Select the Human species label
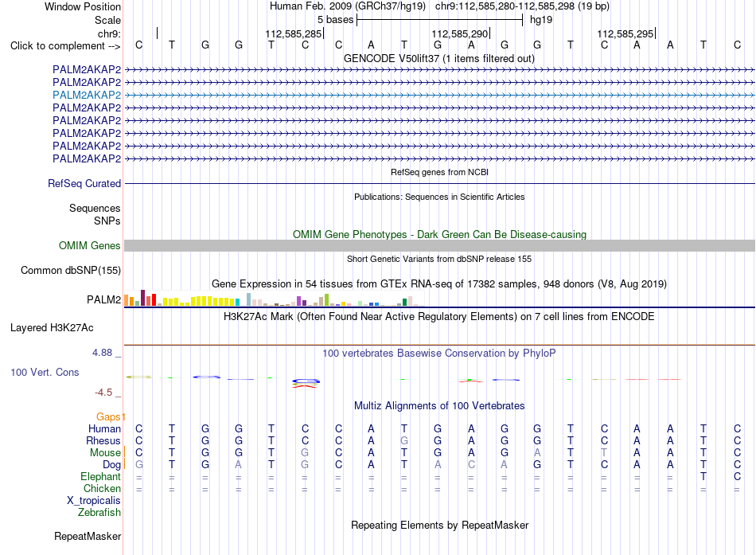The height and width of the screenshot is (555, 756). click(104, 428)
